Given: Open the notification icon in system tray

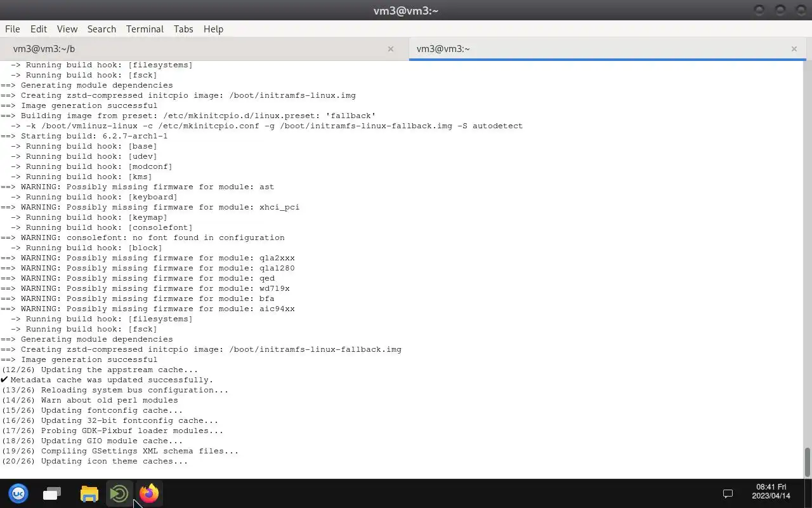Looking at the screenshot, I should pyautogui.click(x=728, y=493).
